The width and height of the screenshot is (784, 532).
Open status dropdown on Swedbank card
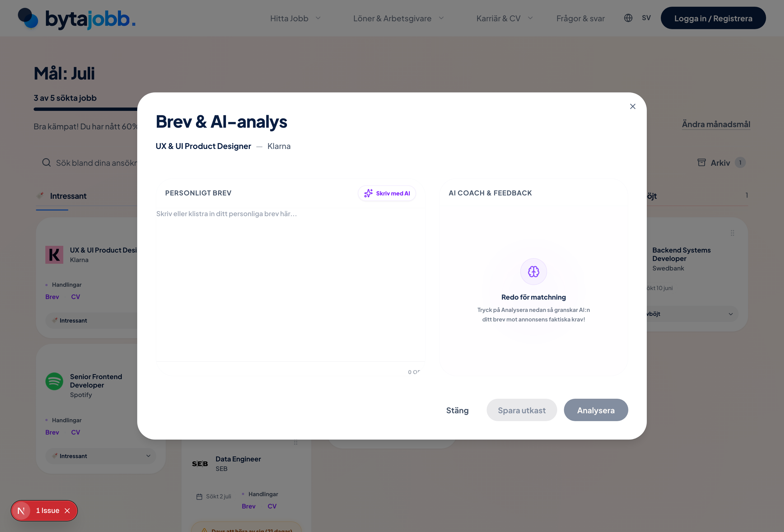pyautogui.click(x=692, y=314)
